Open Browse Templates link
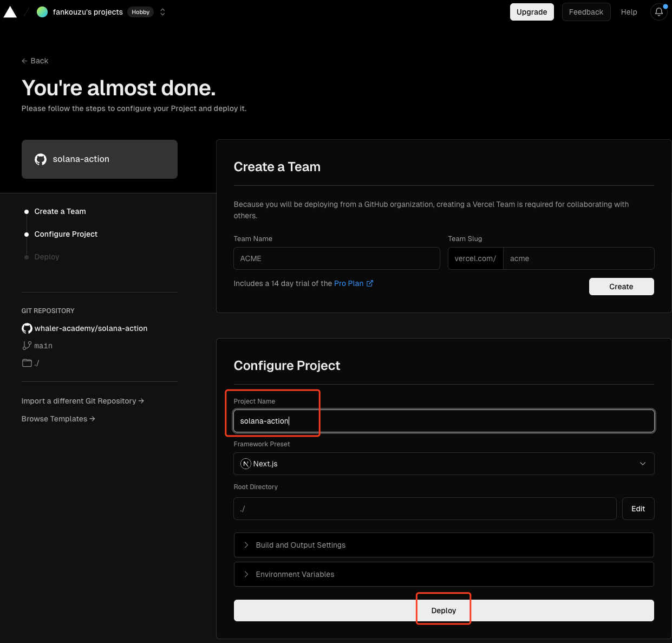672x643 pixels. tap(58, 419)
